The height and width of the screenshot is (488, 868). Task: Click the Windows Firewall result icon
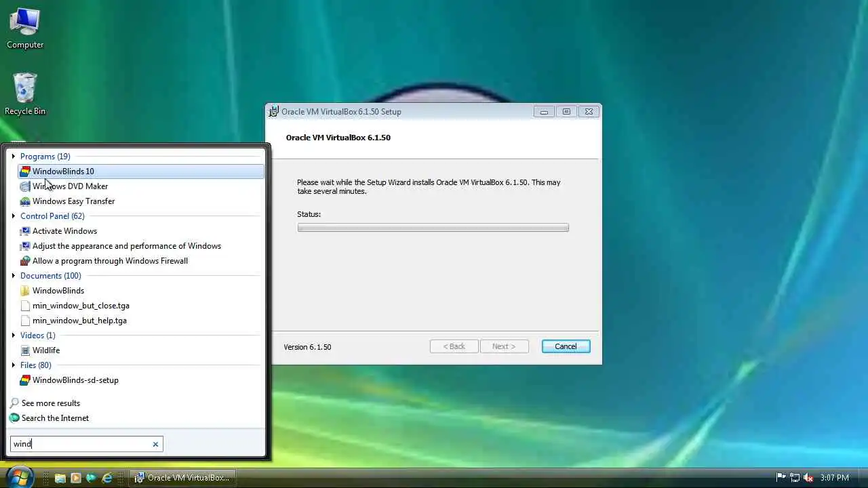coord(25,261)
